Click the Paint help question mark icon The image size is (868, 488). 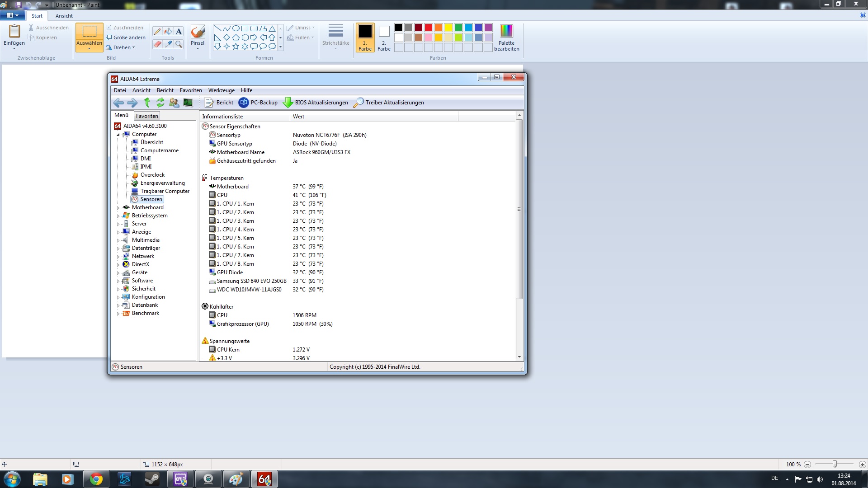[863, 15]
